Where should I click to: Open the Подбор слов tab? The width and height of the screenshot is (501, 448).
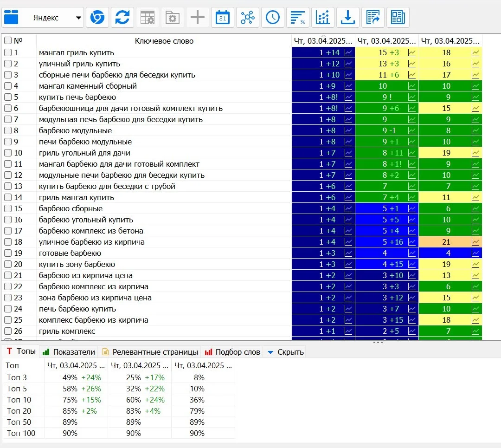pos(232,352)
